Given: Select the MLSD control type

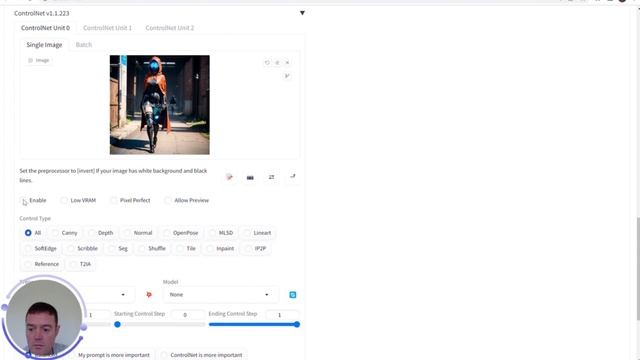Looking at the screenshot, I should pos(221,233).
